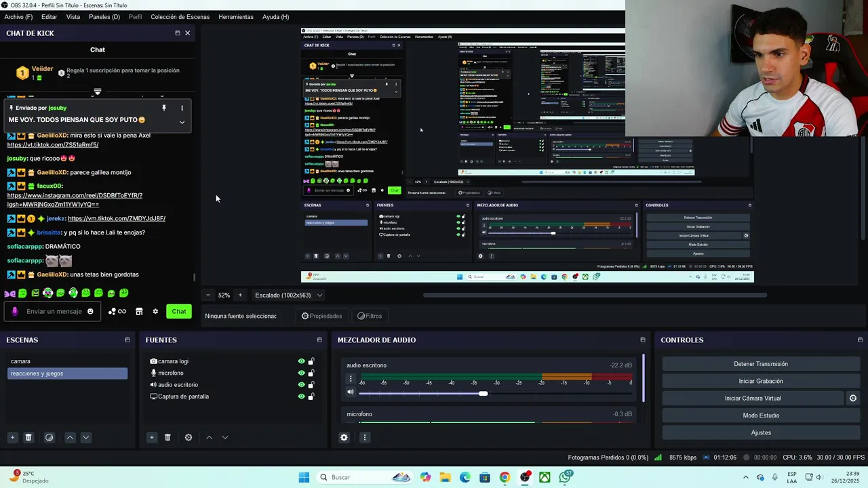The width and height of the screenshot is (868, 488).
Task: Open Google Chrome from taskbar
Action: (x=505, y=477)
